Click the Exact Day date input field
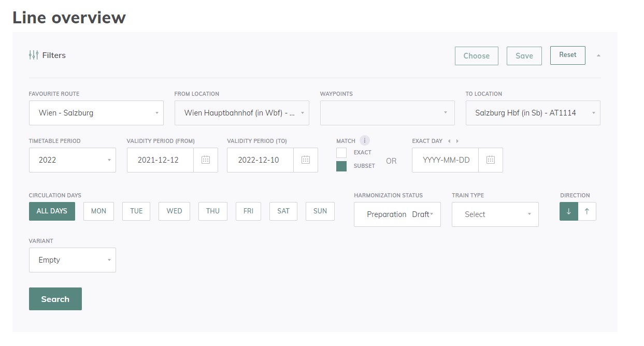Screen dimensions: 644x346 click(x=446, y=160)
